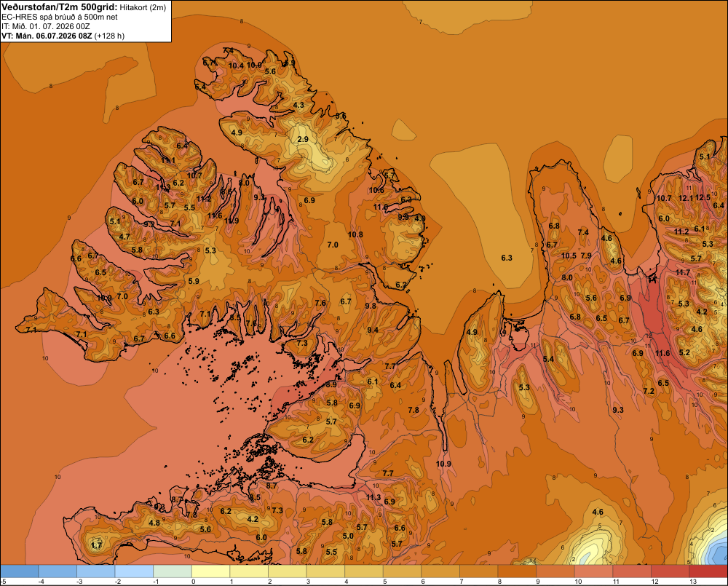This screenshot has width=728, height=586.
Task: Select the light blue -2 to -1 legend swatch
Action: click(x=134, y=571)
